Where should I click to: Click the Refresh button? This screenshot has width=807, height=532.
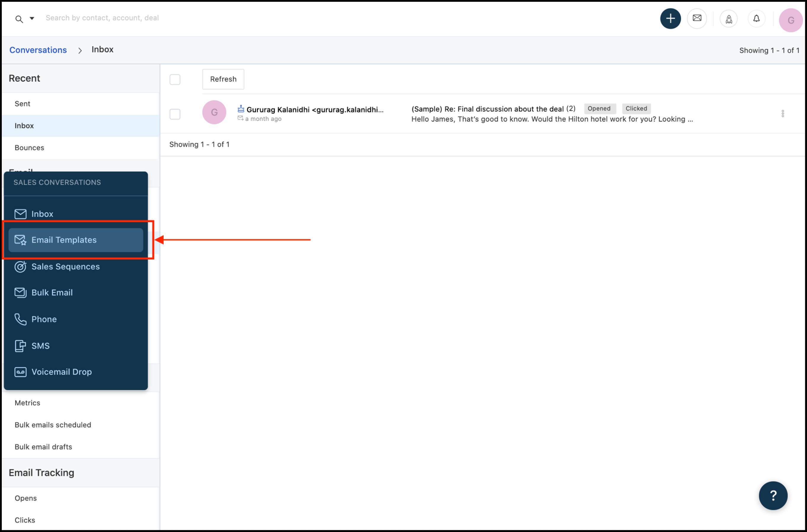tap(223, 79)
